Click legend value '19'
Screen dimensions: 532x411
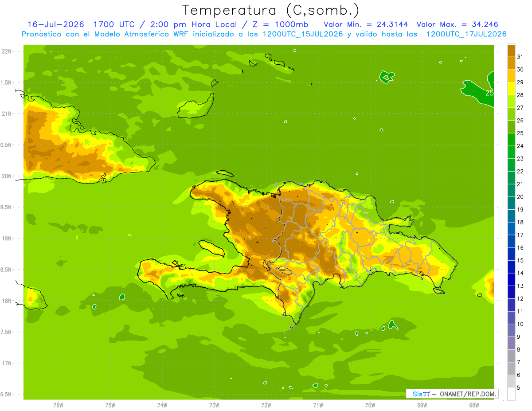[x=520, y=210]
